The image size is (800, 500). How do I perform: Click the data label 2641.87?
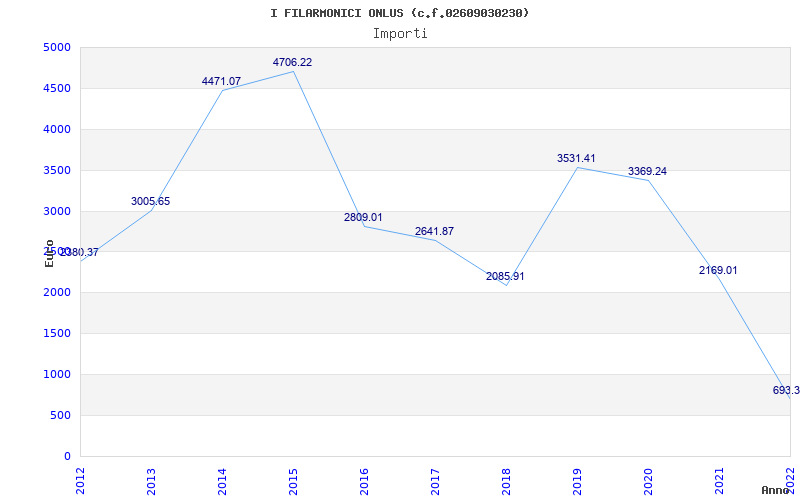pyautogui.click(x=434, y=231)
